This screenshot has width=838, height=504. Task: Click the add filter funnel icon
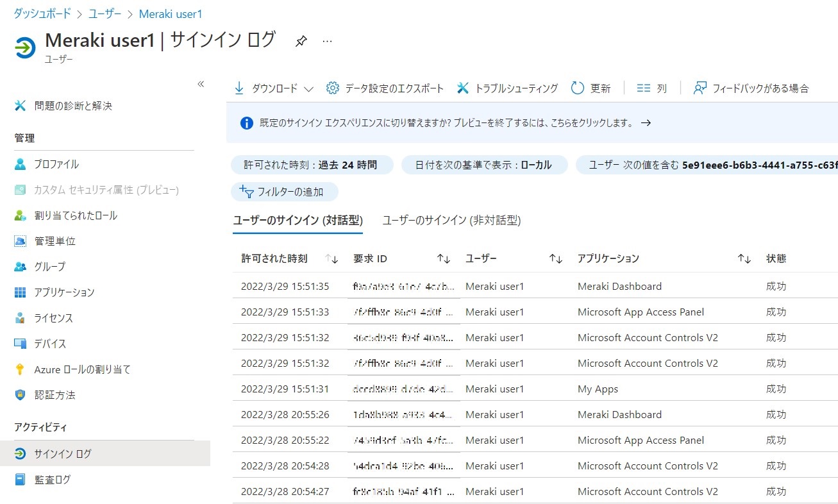click(246, 191)
